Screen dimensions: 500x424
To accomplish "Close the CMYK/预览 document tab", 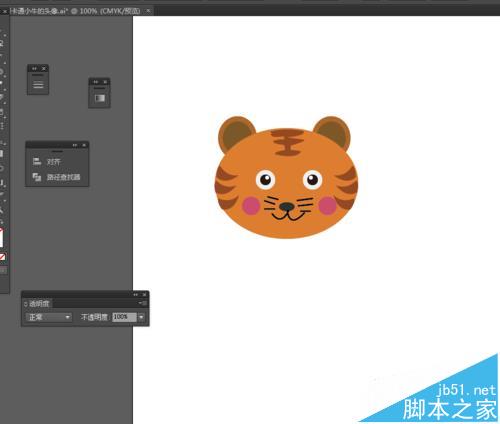I will (x=148, y=11).
